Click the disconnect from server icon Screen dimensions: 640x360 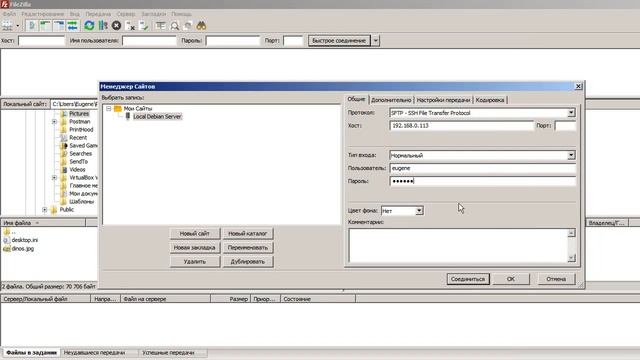(x=130, y=26)
